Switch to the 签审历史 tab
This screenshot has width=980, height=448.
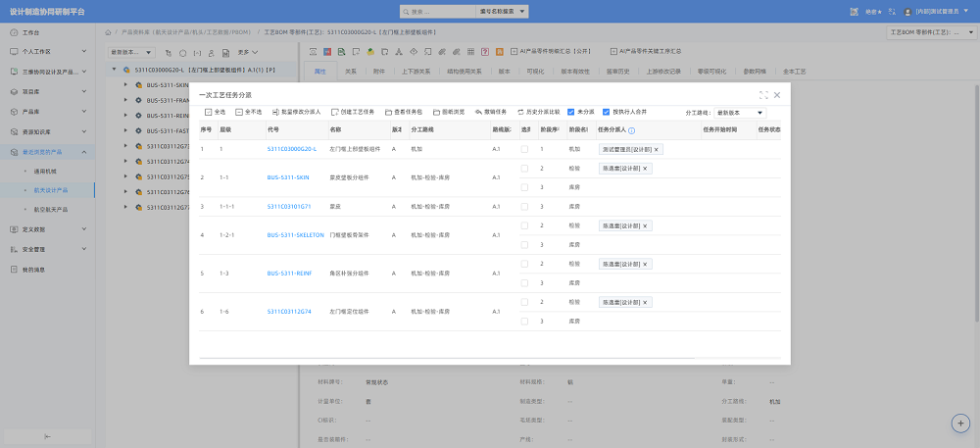point(617,72)
